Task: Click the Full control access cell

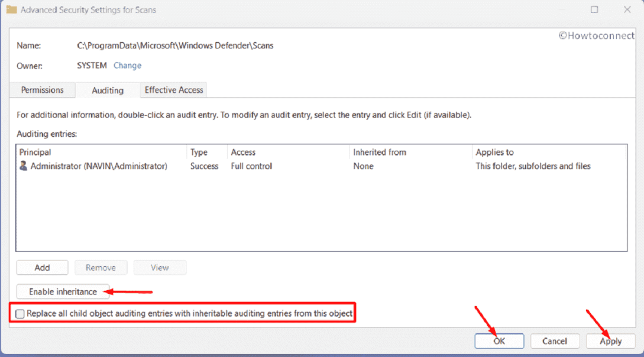Action: pos(251,166)
